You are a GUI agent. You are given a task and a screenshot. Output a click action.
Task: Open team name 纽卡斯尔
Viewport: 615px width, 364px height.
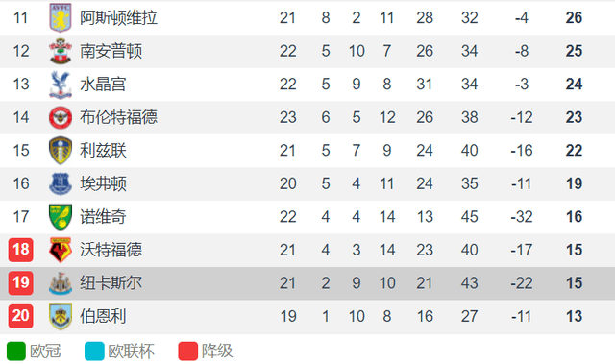click(111, 283)
